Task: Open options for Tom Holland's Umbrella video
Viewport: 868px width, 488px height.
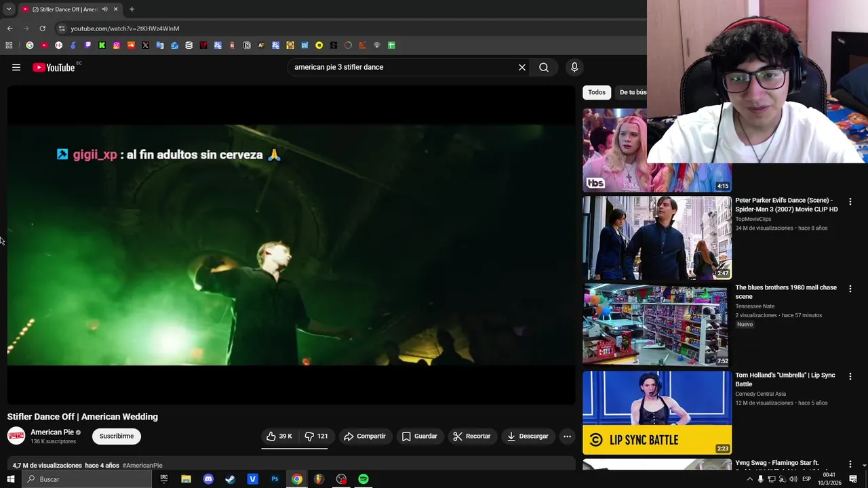Action: tap(850, 376)
